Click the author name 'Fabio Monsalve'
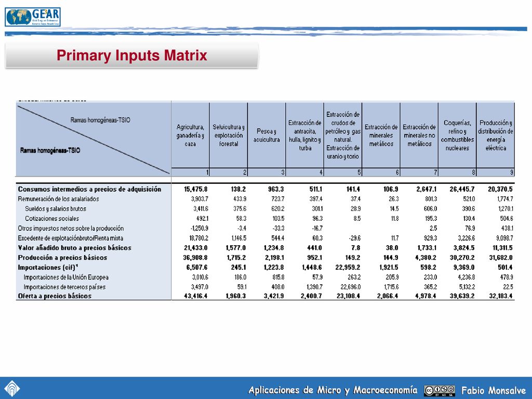This screenshot has height=399, width=532. [x=494, y=391]
